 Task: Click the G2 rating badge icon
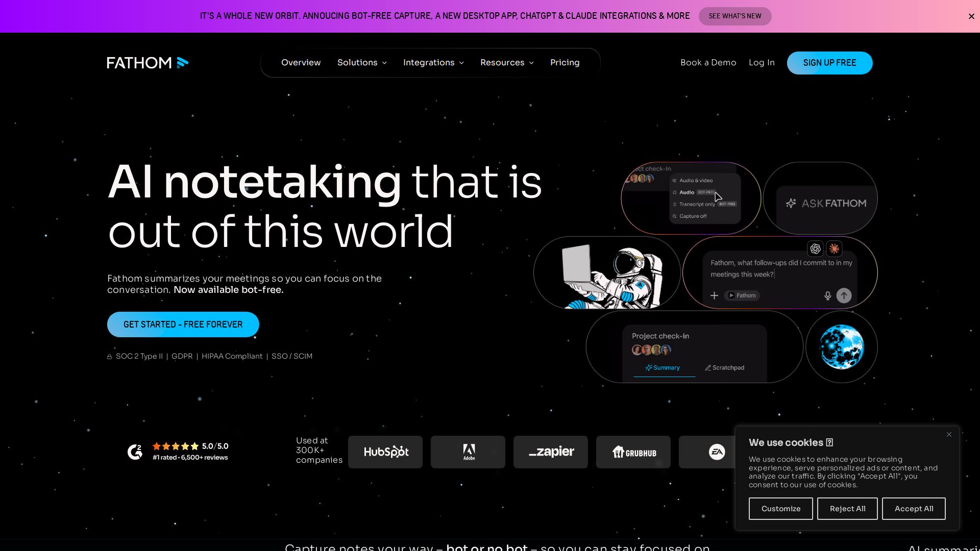point(135,452)
